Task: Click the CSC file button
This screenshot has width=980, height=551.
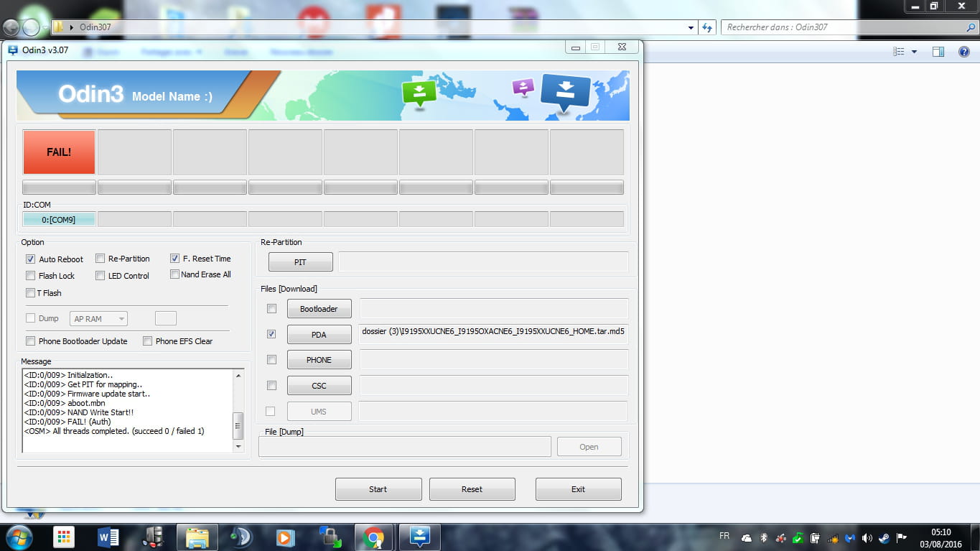Action: click(319, 386)
